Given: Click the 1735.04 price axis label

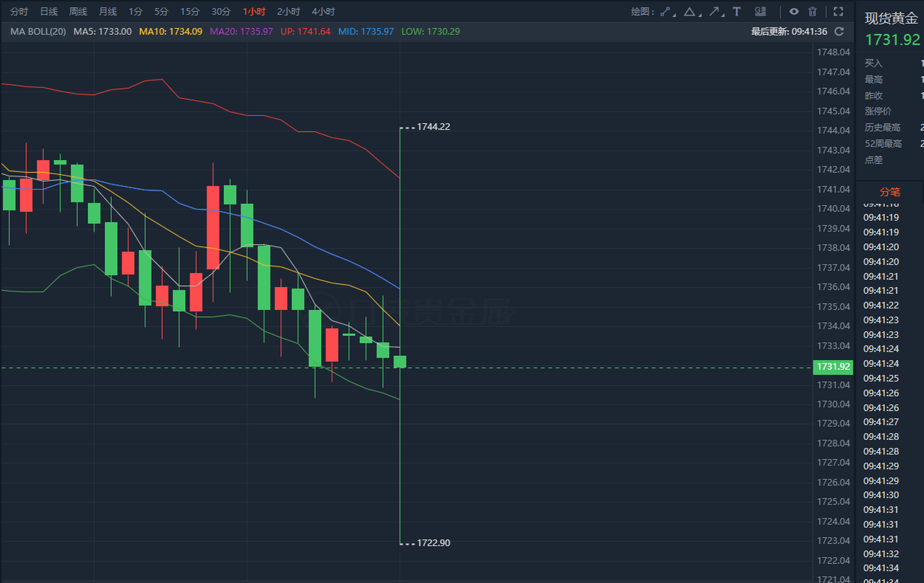Looking at the screenshot, I should point(833,307).
